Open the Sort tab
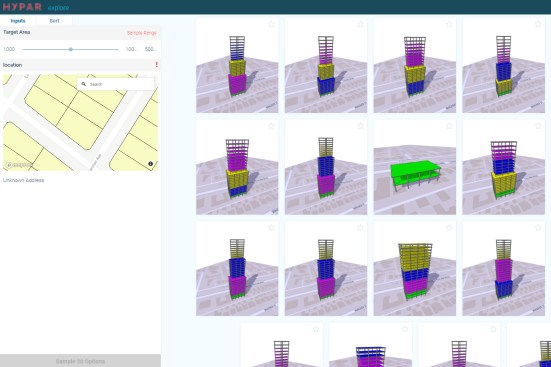 tap(54, 21)
